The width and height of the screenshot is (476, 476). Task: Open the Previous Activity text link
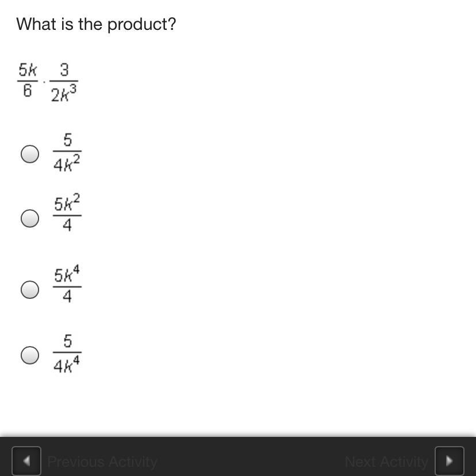pos(102,462)
